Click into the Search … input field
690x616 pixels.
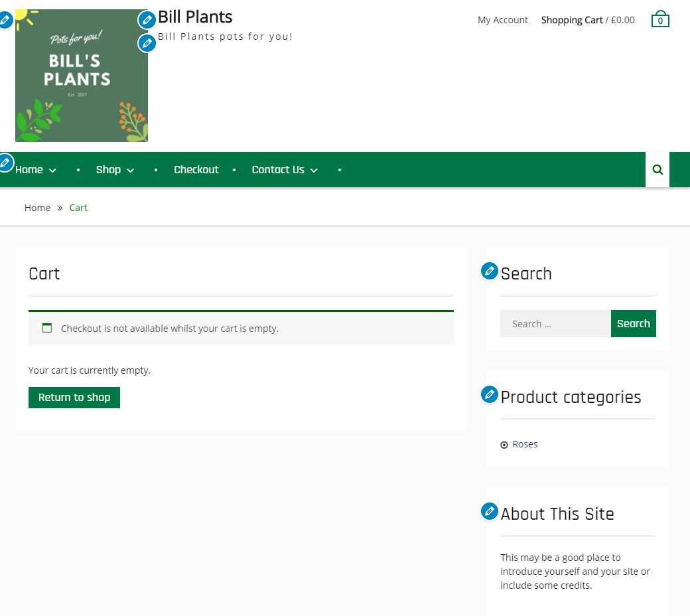pos(555,324)
